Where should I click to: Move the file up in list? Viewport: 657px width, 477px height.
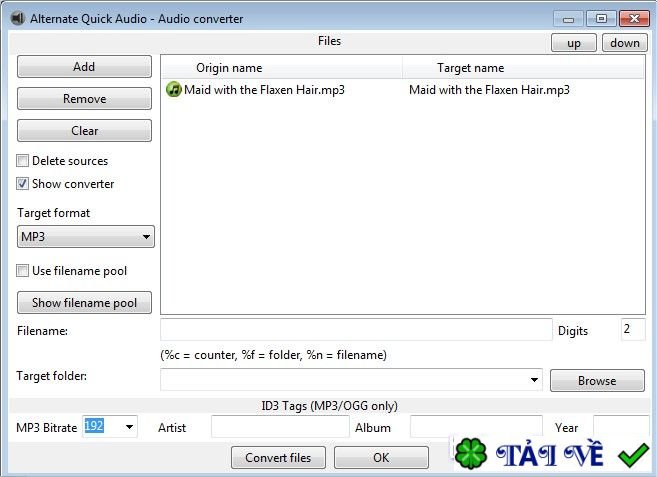coord(574,43)
